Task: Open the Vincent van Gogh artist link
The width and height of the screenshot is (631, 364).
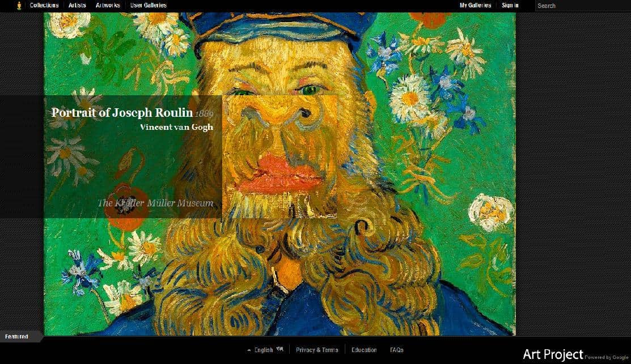Action: (x=177, y=127)
